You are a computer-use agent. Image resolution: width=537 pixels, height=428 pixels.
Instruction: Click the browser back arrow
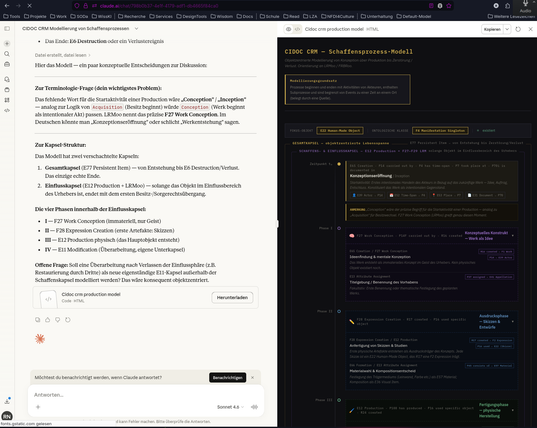(7, 6)
